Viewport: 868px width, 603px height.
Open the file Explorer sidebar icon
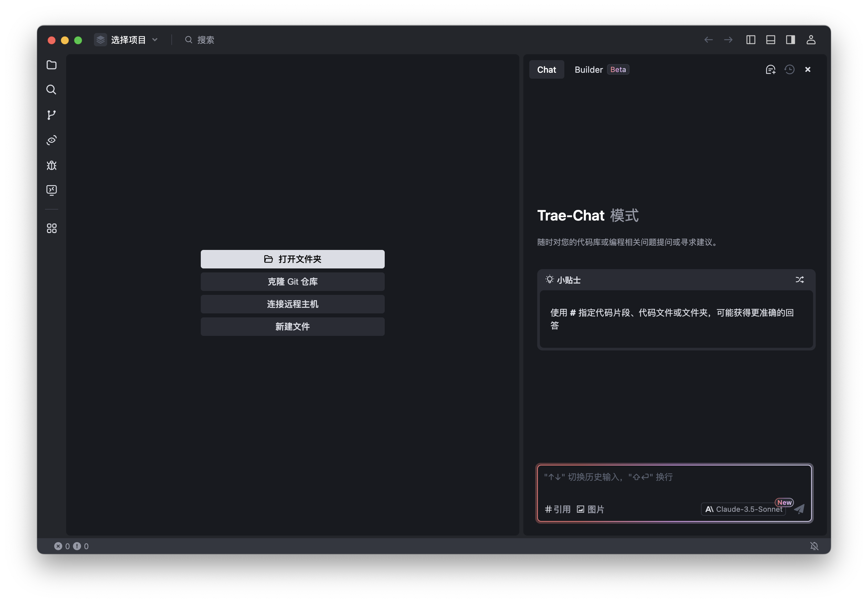(51, 65)
